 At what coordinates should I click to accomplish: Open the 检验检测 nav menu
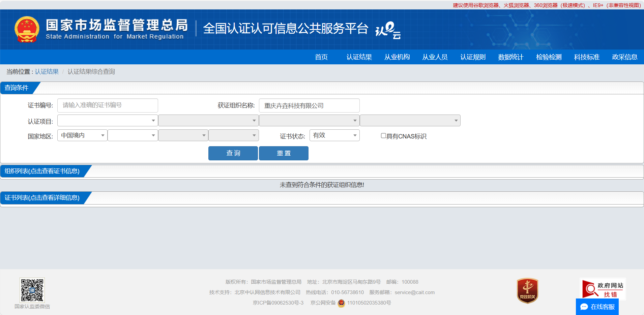549,57
